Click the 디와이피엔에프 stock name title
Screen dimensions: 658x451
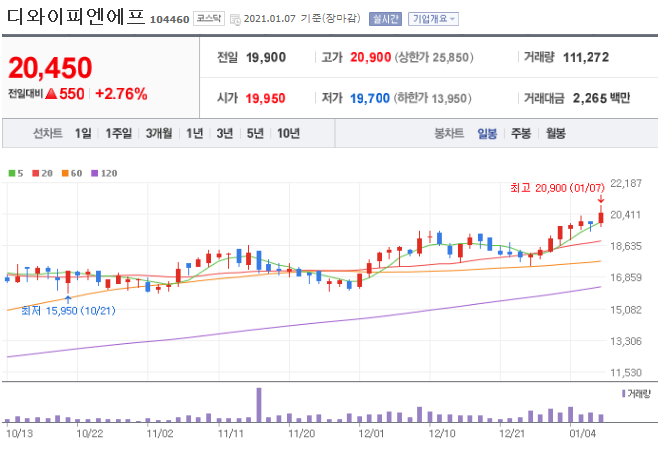[x=74, y=18]
